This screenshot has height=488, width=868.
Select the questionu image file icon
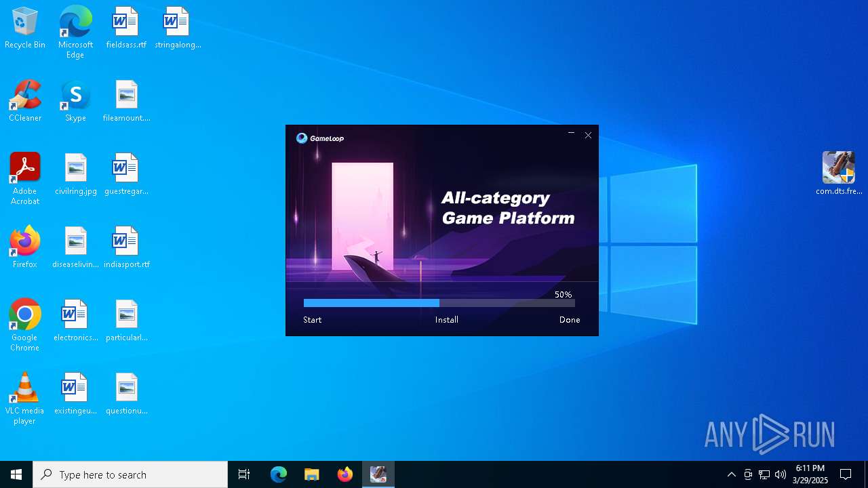[126, 394]
